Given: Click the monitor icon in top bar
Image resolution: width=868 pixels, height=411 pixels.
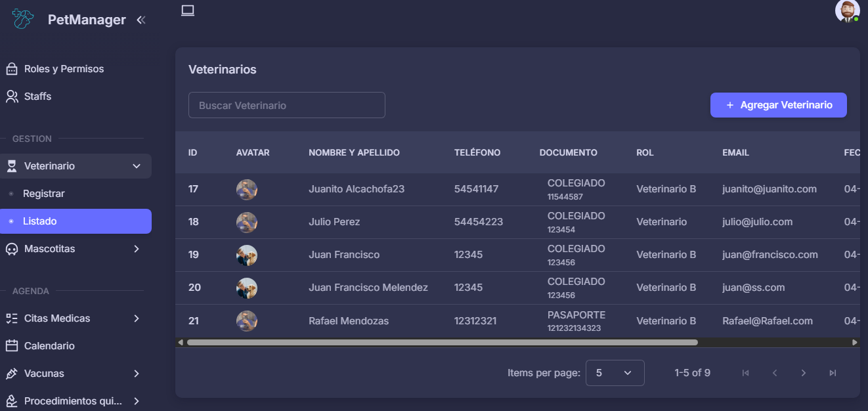Looking at the screenshot, I should click(x=188, y=11).
